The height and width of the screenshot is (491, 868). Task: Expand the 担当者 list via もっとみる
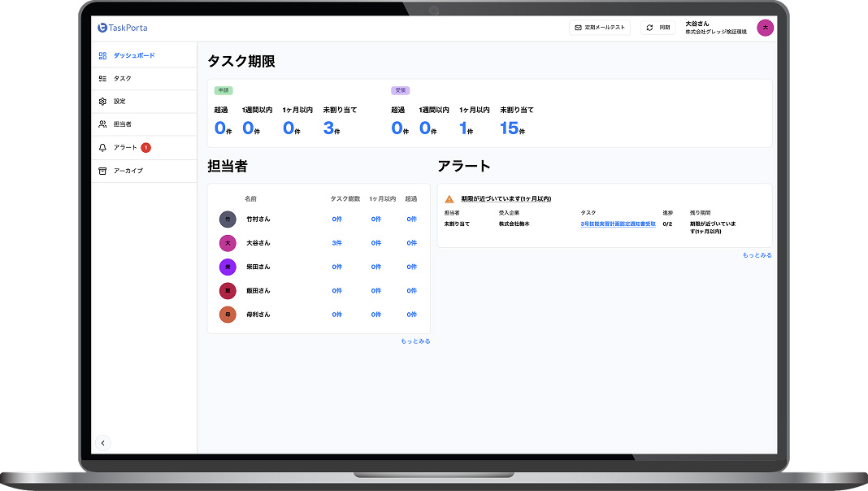pyautogui.click(x=417, y=341)
